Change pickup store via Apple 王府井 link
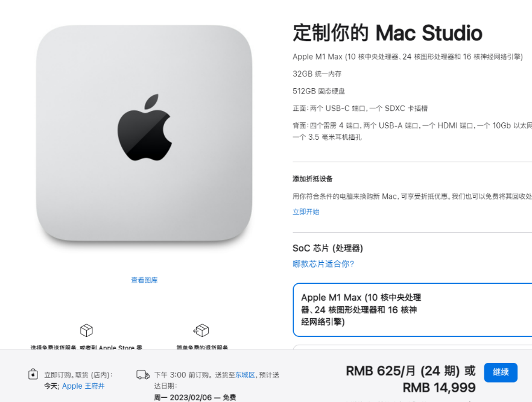 click(x=83, y=386)
